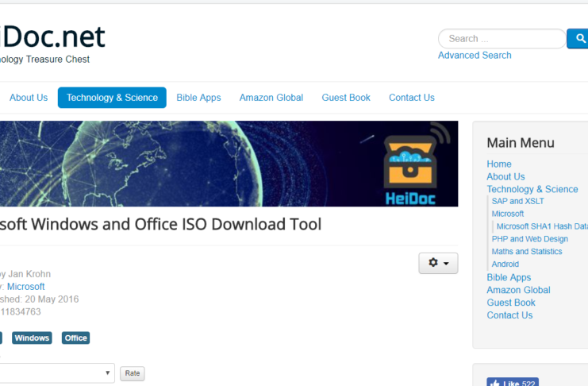Open About Us in top navigation
The height and width of the screenshot is (386, 588).
[x=29, y=98]
